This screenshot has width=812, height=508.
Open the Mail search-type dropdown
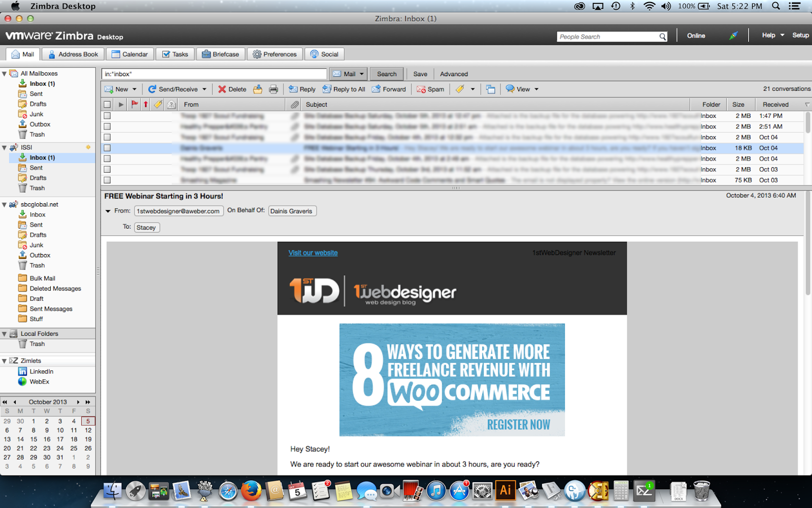click(x=349, y=74)
